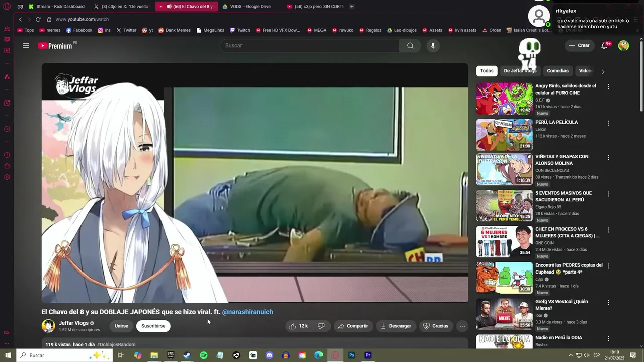Open options for Grefg VS Westcol video
The height and width of the screenshot is (362, 644).
[608, 302]
